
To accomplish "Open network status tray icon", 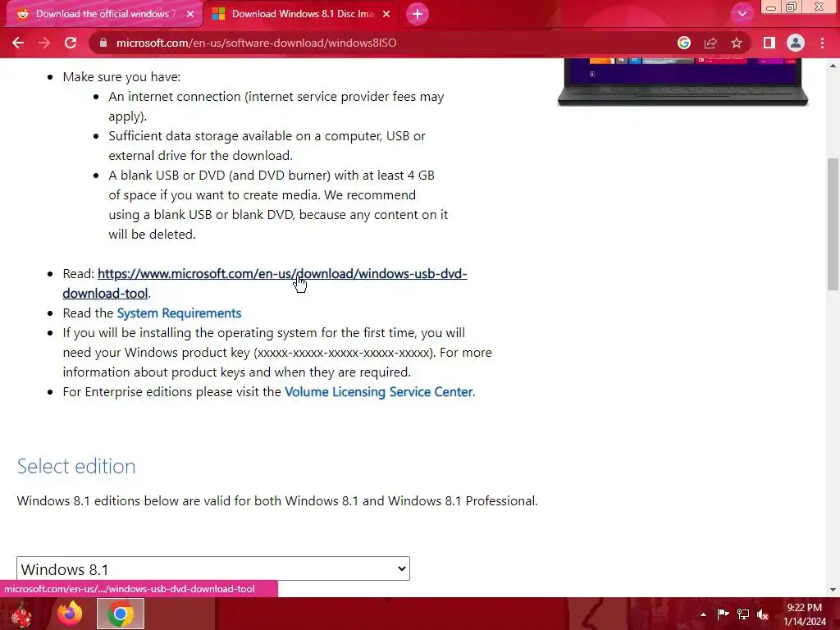I will (742, 614).
